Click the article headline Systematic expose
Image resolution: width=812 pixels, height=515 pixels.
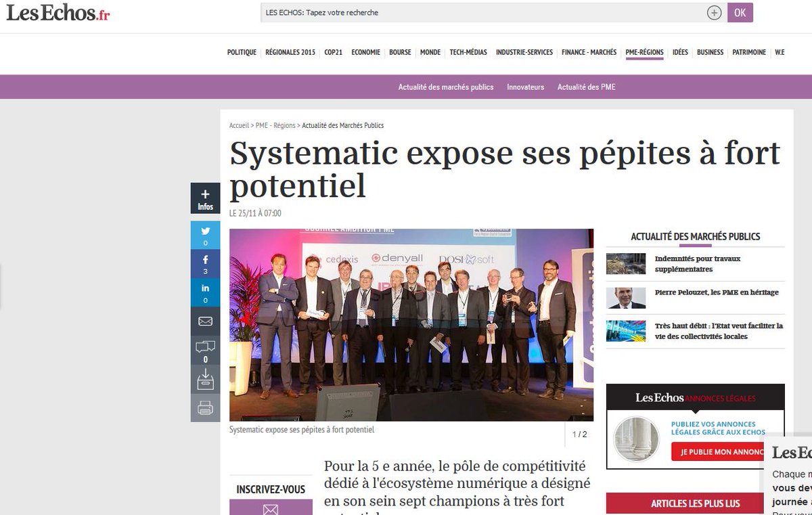coord(505,169)
